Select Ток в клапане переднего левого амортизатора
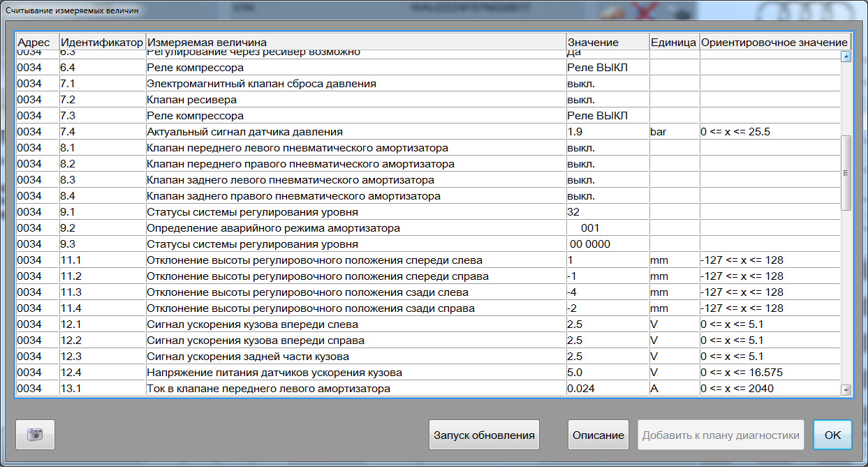868x471 pixels. point(428,389)
